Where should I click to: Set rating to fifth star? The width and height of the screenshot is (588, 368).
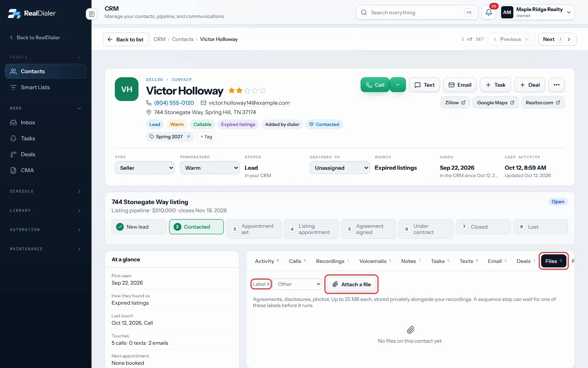tap(263, 90)
